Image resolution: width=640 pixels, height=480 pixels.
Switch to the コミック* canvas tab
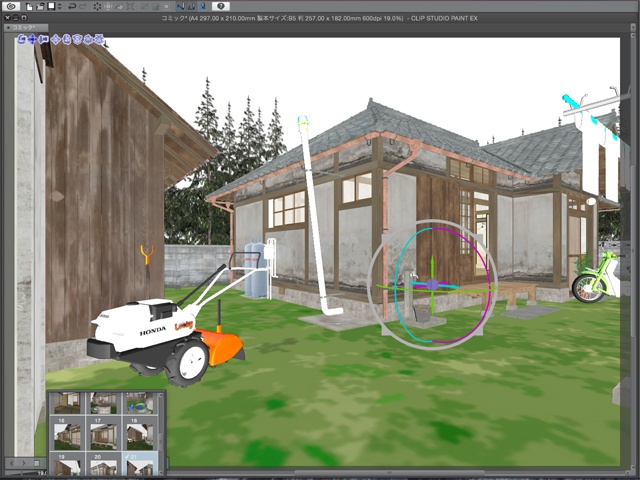pyautogui.click(x=26, y=27)
